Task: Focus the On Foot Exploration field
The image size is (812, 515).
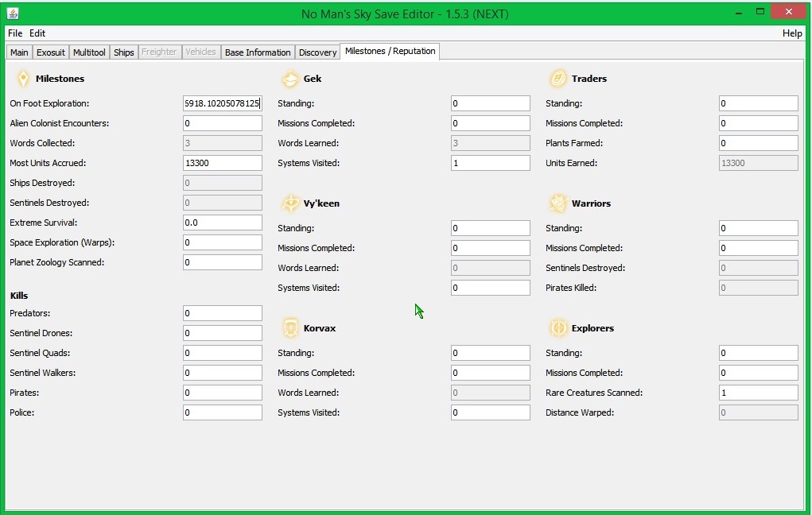Action: 223,103
